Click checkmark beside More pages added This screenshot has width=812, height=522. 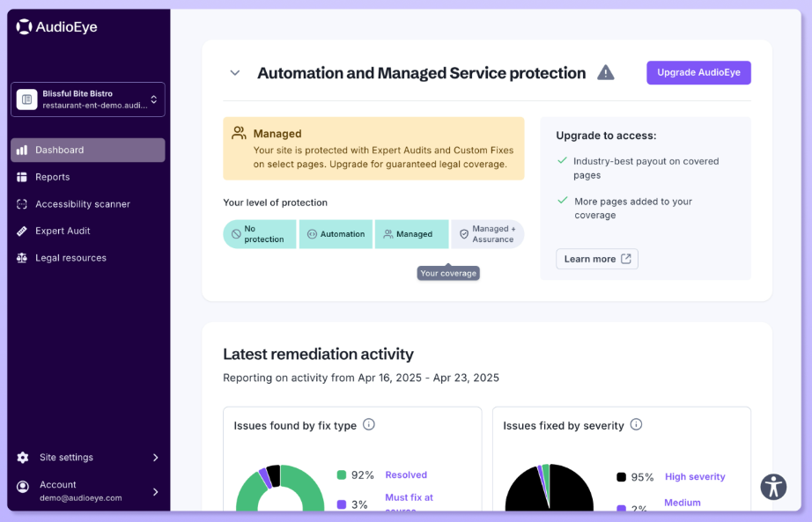[x=563, y=201]
